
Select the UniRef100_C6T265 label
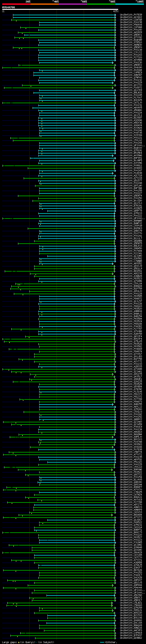tap(131, 555)
